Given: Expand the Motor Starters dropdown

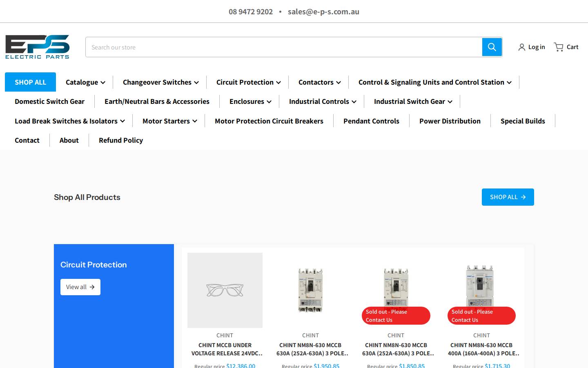Looking at the screenshot, I should tap(169, 121).
